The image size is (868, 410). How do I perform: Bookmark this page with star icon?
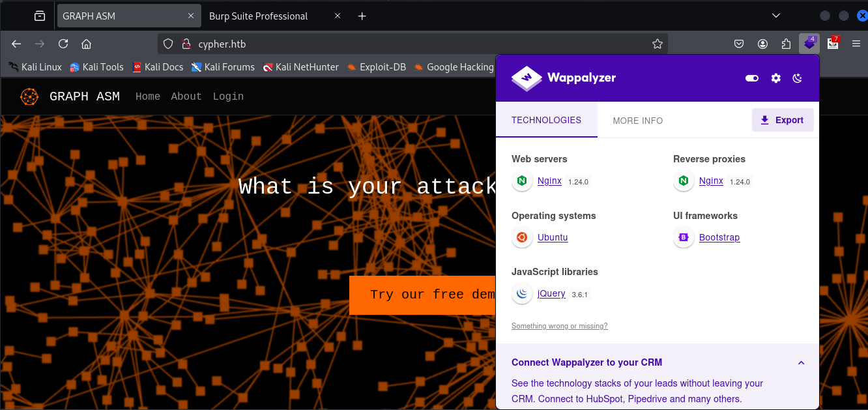pyautogui.click(x=657, y=44)
